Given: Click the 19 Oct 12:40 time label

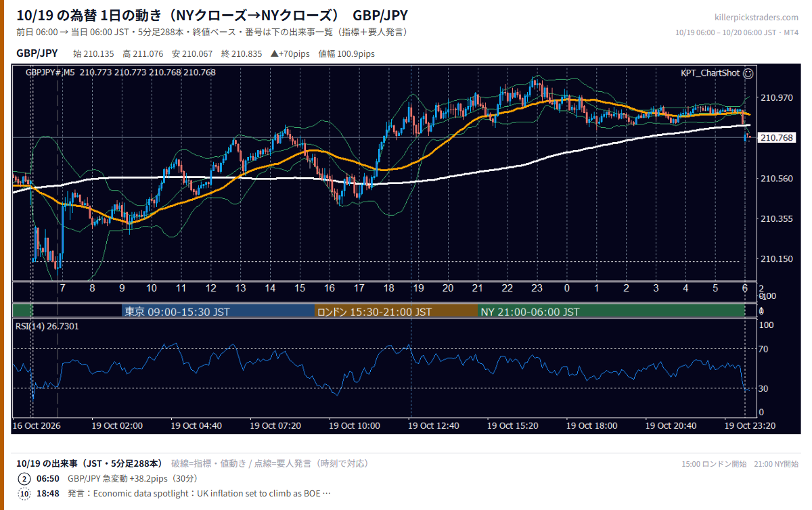Looking at the screenshot, I should pos(434,426).
